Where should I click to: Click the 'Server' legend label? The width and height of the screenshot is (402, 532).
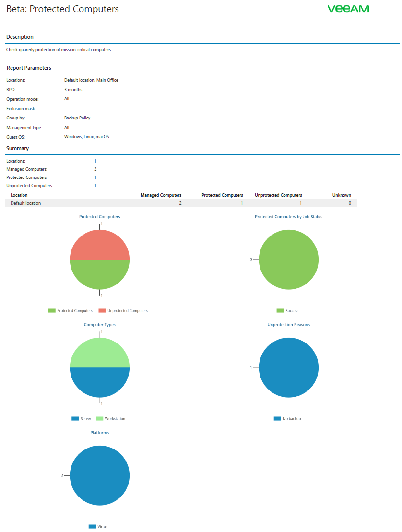click(x=86, y=419)
